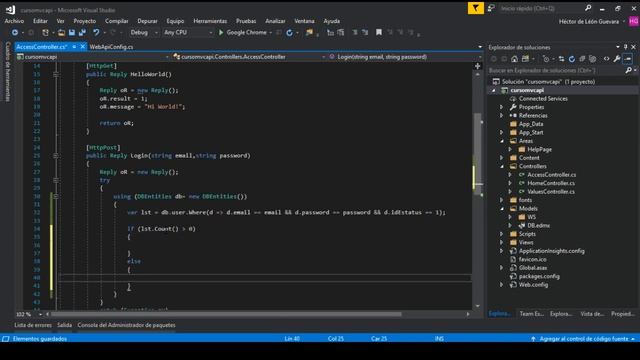The height and width of the screenshot is (360, 640).
Task: Expand the Properties node
Action: coord(502,107)
